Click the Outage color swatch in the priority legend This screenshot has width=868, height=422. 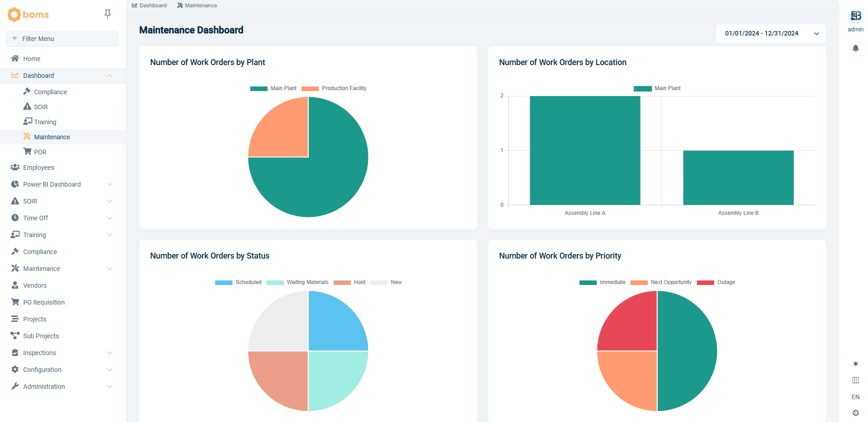click(x=706, y=282)
